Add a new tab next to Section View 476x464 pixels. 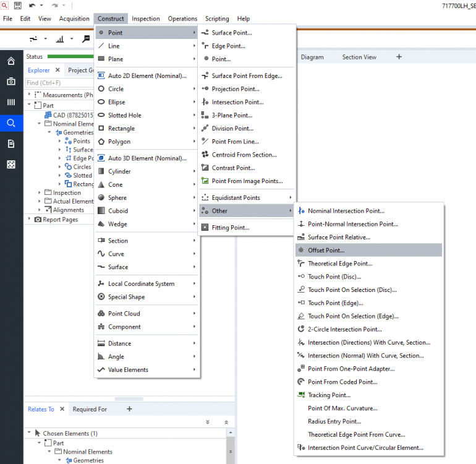[x=399, y=57]
